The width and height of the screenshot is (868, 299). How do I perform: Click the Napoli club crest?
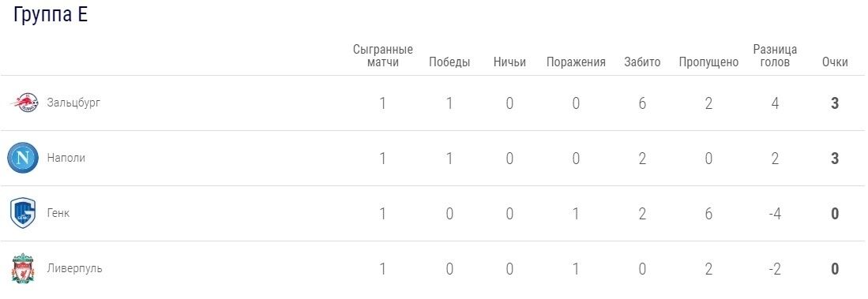(23, 158)
